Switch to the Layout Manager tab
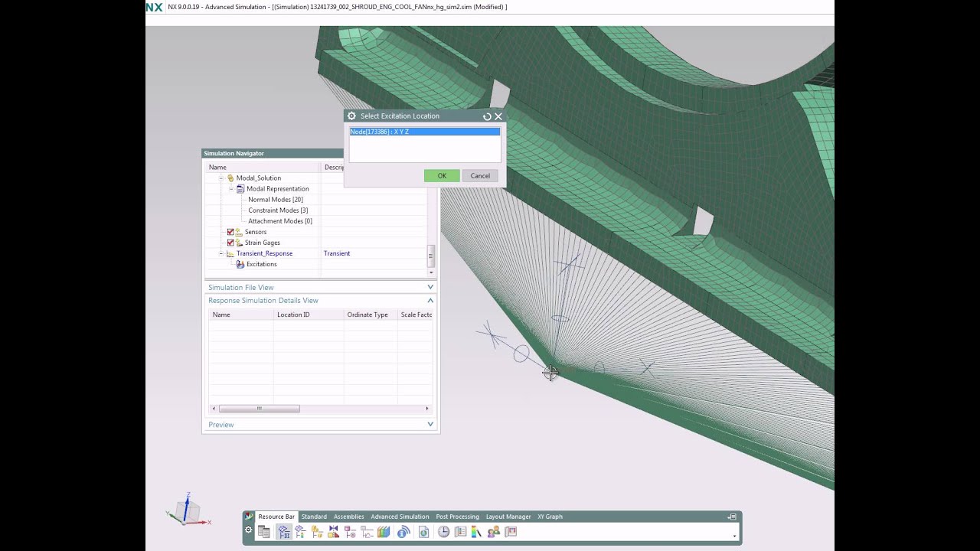Viewport: 980px width, 551px height. click(508, 517)
